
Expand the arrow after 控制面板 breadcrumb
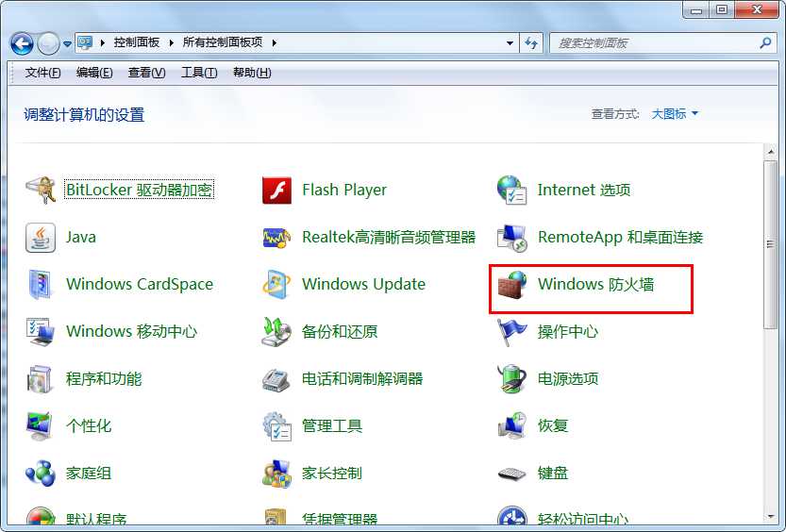[172, 43]
